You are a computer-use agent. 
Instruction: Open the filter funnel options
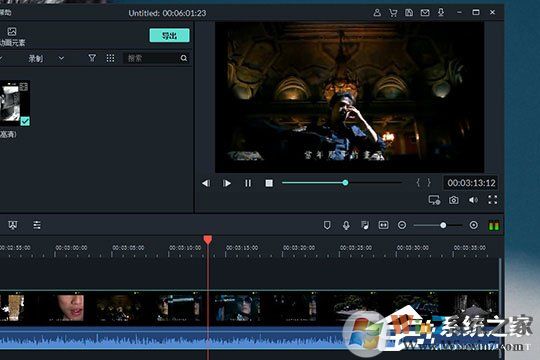click(x=92, y=58)
